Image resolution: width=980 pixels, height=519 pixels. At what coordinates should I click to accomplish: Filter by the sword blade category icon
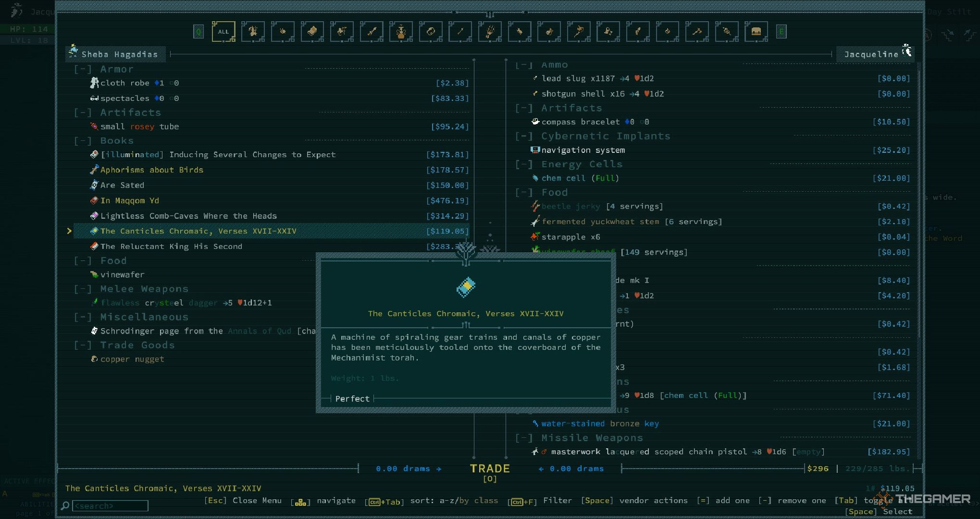click(372, 32)
